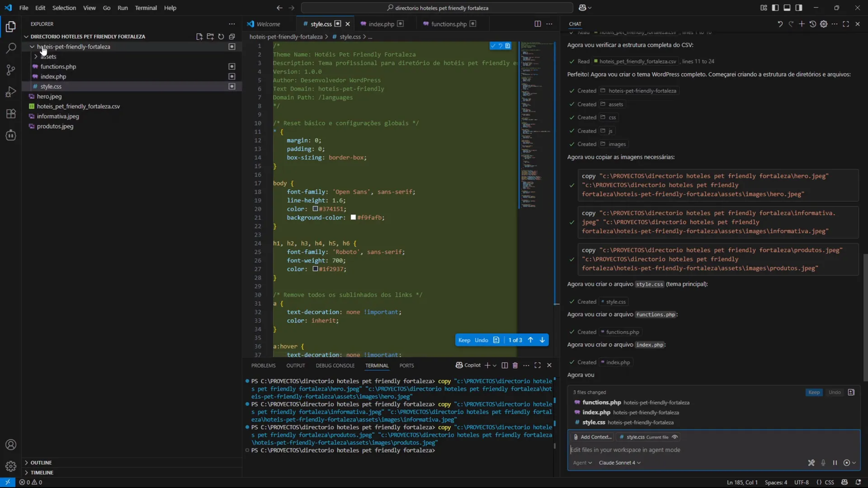Image resolution: width=868 pixels, height=488 pixels.
Task: Show chat history
Action: pyautogui.click(x=813, y=24)
